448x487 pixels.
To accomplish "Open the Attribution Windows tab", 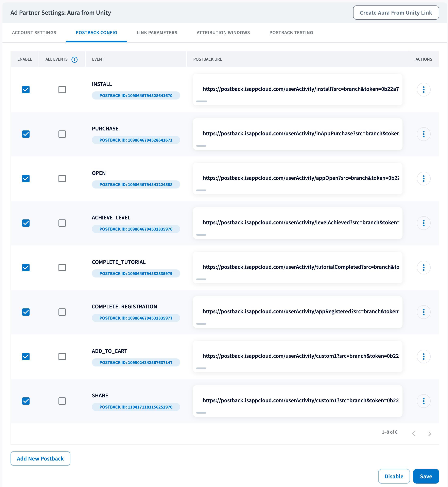I will coord(223,33).
